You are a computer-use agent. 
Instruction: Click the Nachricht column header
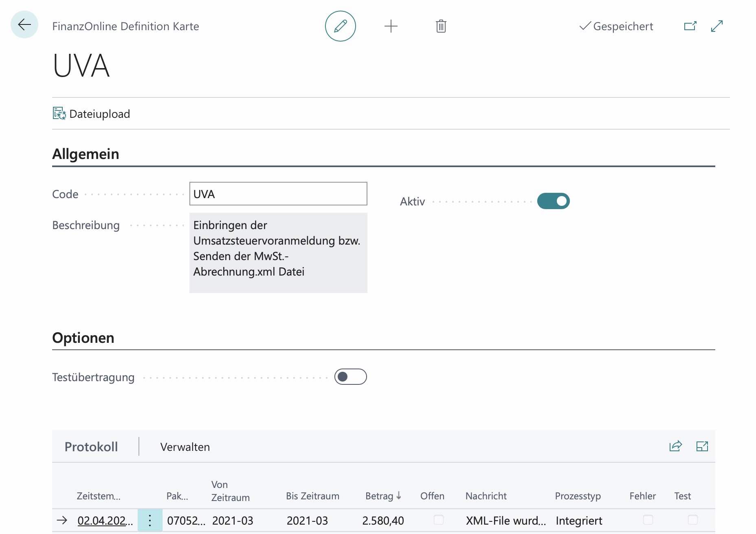[x=486, y=496]
